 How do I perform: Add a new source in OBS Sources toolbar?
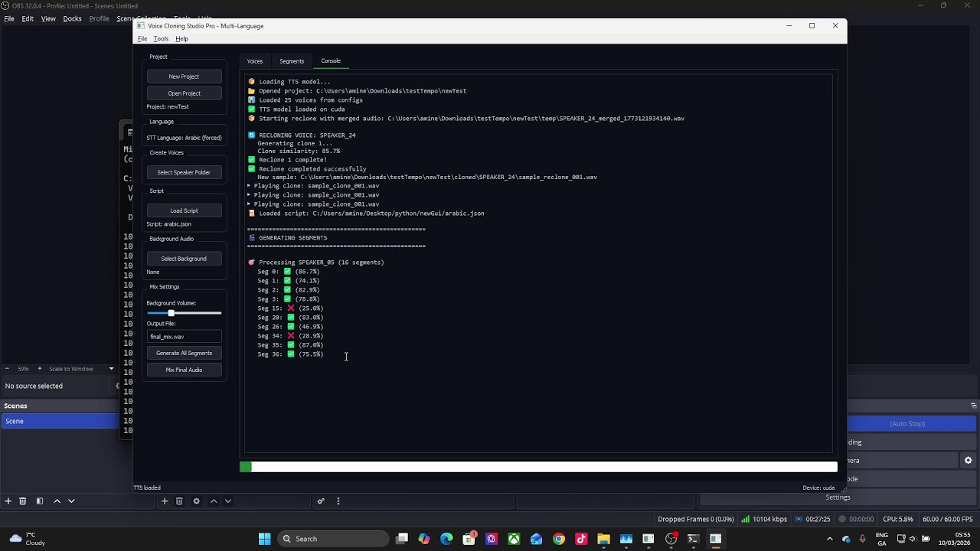164,501
